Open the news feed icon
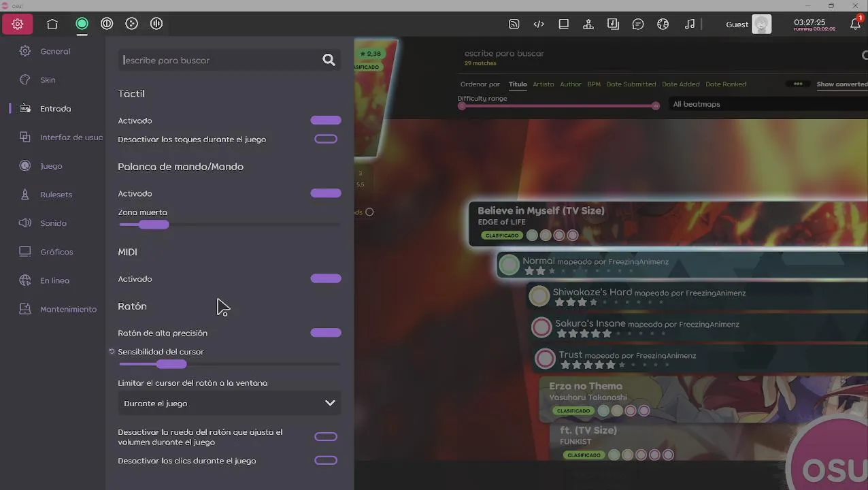This screenshot has height=490, width=868. point(514,24)
